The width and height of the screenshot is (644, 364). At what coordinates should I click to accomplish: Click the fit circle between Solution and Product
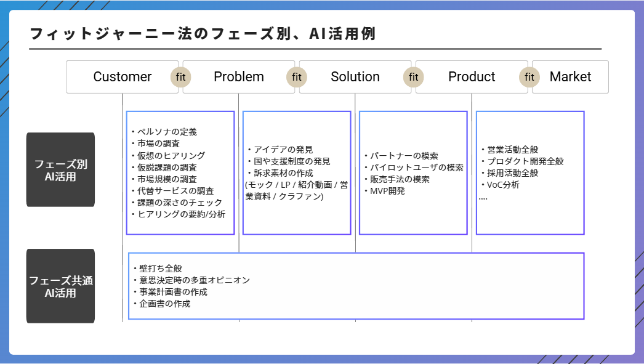click(414, 77)
